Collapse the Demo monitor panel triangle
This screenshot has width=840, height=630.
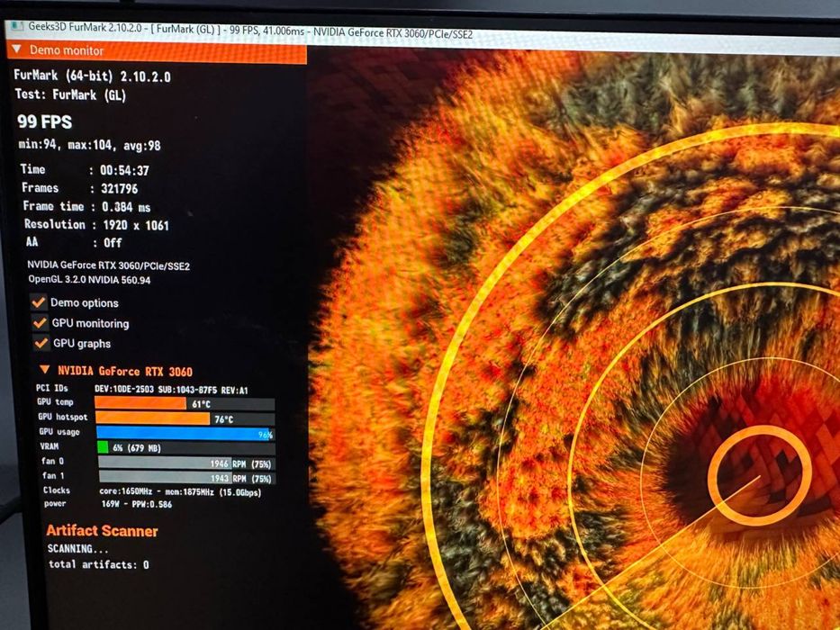click(16, 49)
